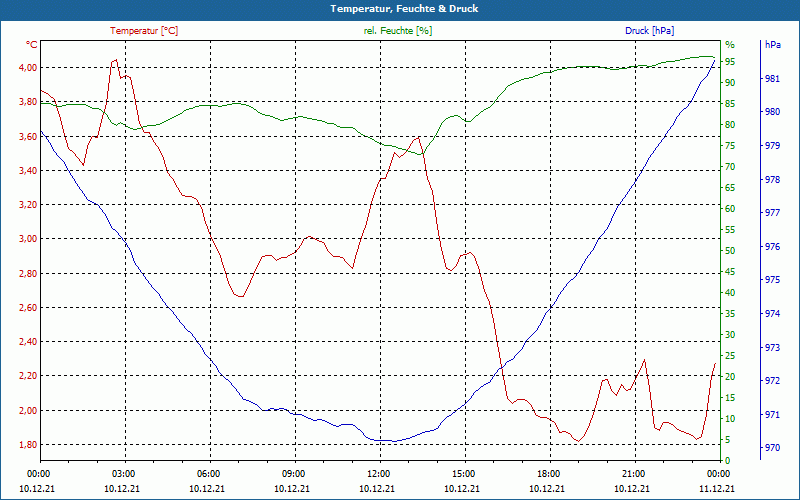Pick the '972' pressure axis value
Viewport: 800px width, 500px height.
click(772, 381)
